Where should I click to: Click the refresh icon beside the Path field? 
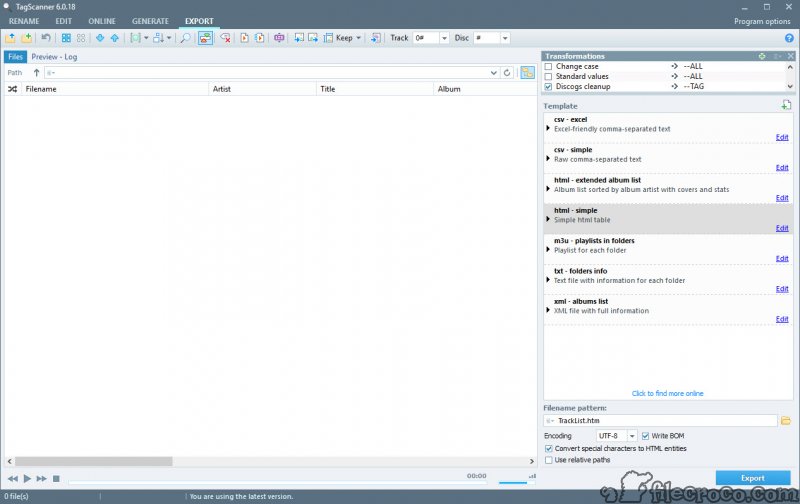(508, 73)
